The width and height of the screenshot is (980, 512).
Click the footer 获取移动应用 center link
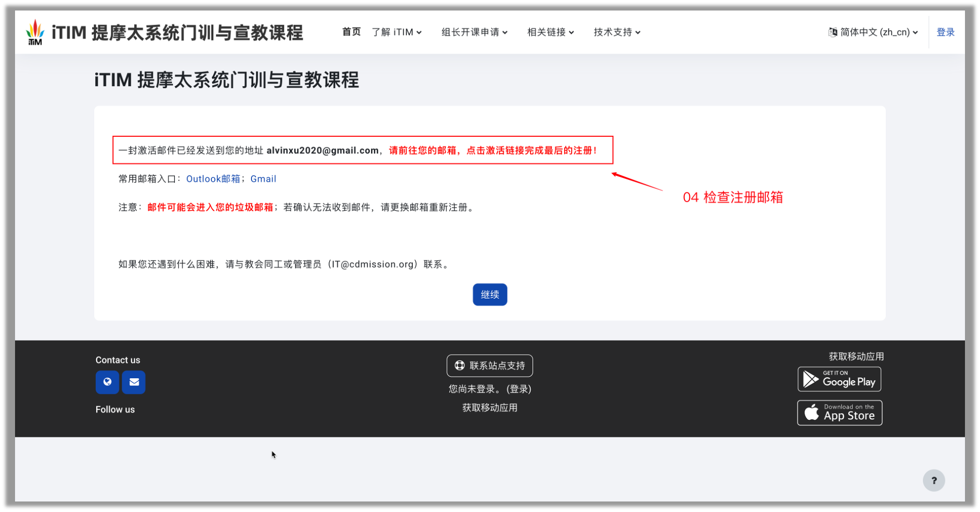489,408
